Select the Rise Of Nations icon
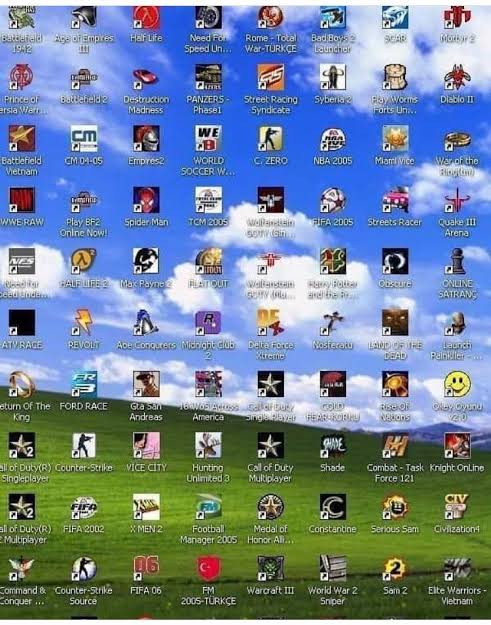This screenshot has width=491, height=625. 395,384
